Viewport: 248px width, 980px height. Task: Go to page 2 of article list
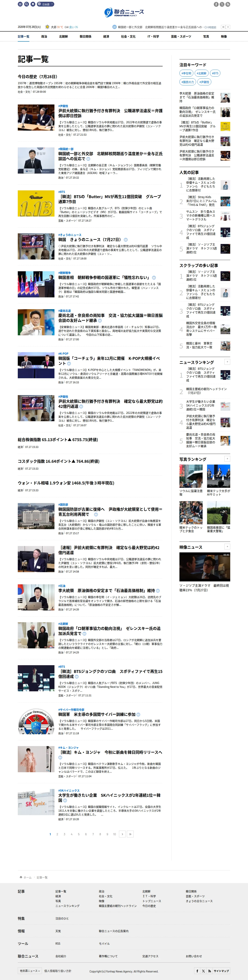(x=57, y=834)
